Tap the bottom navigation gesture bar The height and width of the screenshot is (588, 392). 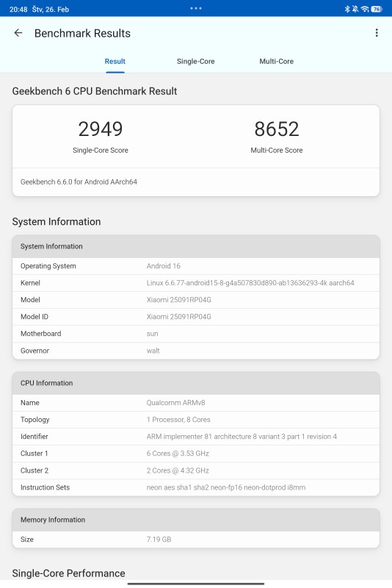tap(196, 584)
